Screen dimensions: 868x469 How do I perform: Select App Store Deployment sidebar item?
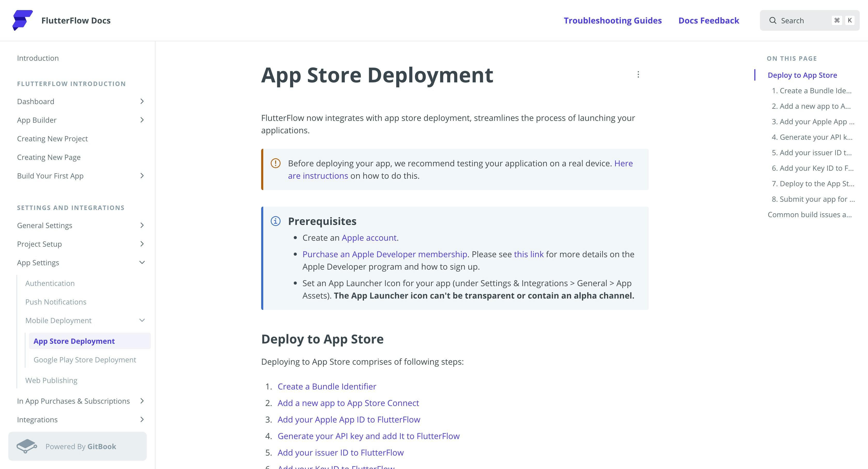click(90, 341)
